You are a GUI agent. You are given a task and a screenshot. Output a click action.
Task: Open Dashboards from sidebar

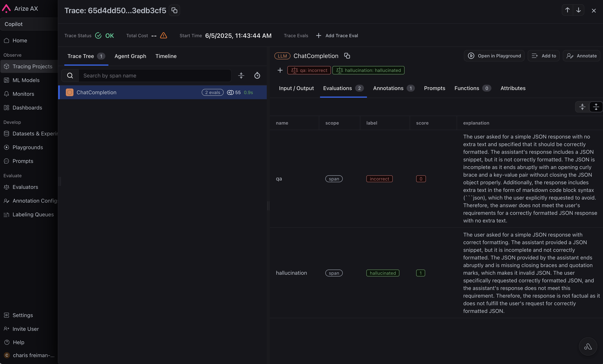point(29,108)
